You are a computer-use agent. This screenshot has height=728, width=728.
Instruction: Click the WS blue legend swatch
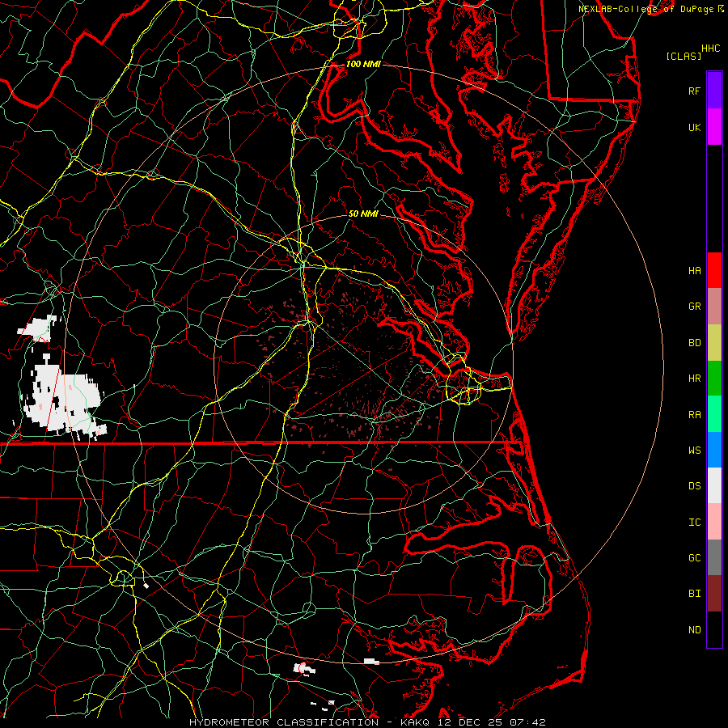pyautogui.click(x=714, y=450)
